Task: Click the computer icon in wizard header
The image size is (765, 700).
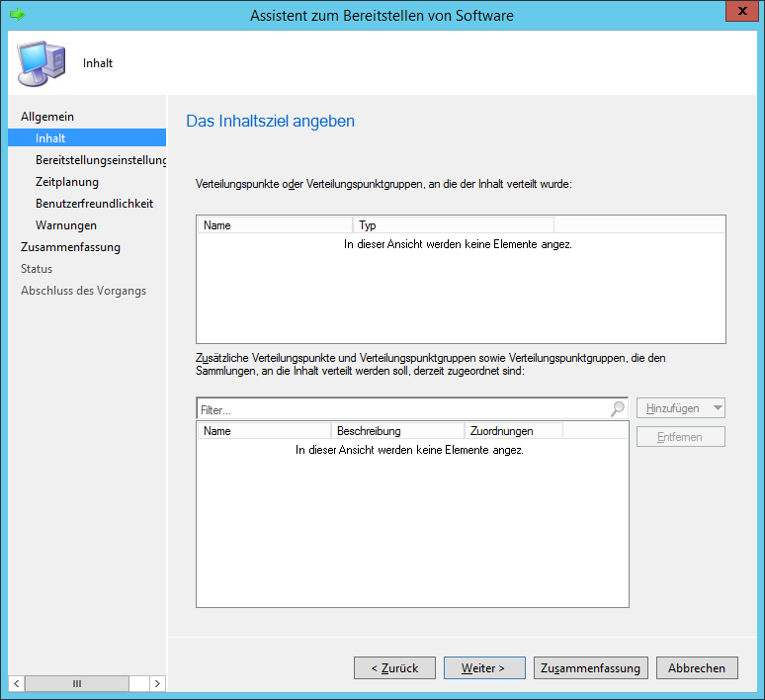Action: (x=40, y=62)
